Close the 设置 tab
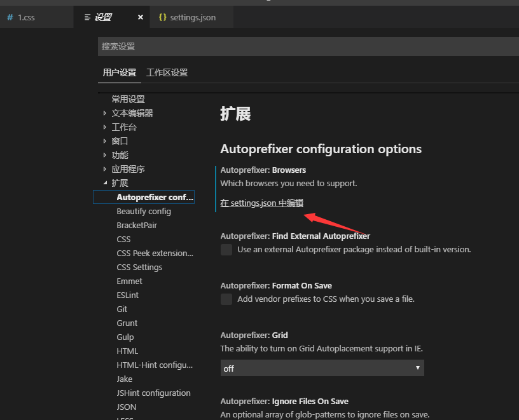This screenshot has width=519, height=420. (141, 17)
